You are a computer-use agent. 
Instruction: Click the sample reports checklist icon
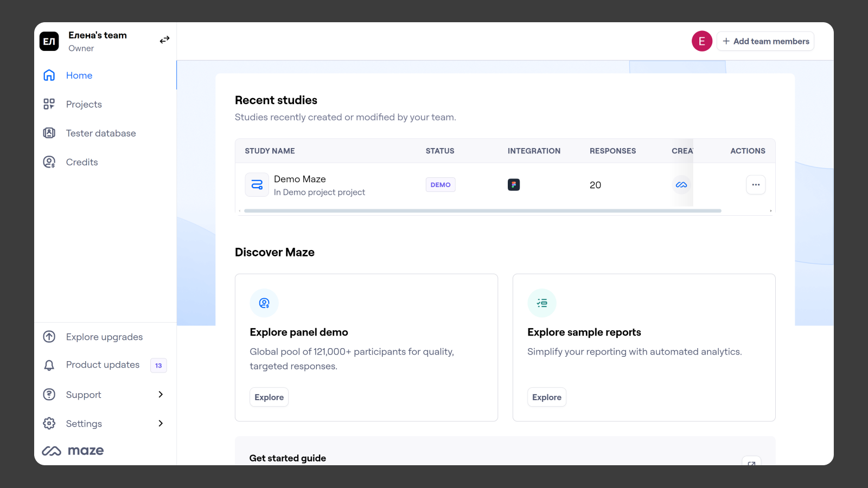pyautogui.click(x=542, y=303)
